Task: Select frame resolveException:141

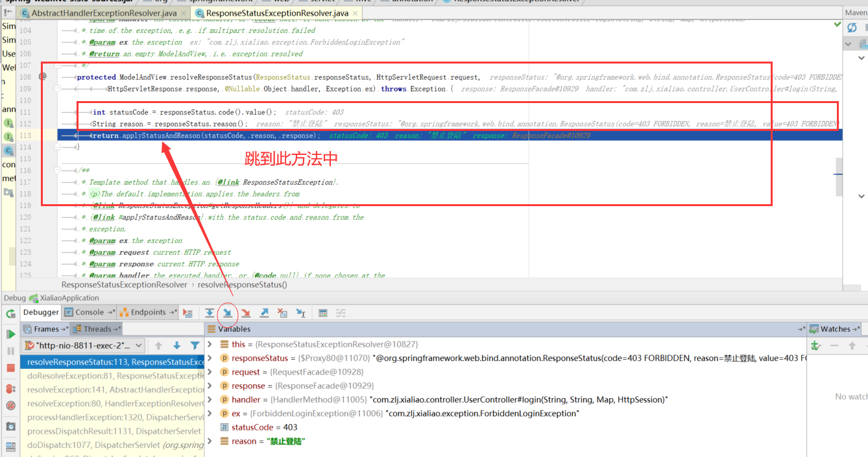Action: [x=112, y=390]
